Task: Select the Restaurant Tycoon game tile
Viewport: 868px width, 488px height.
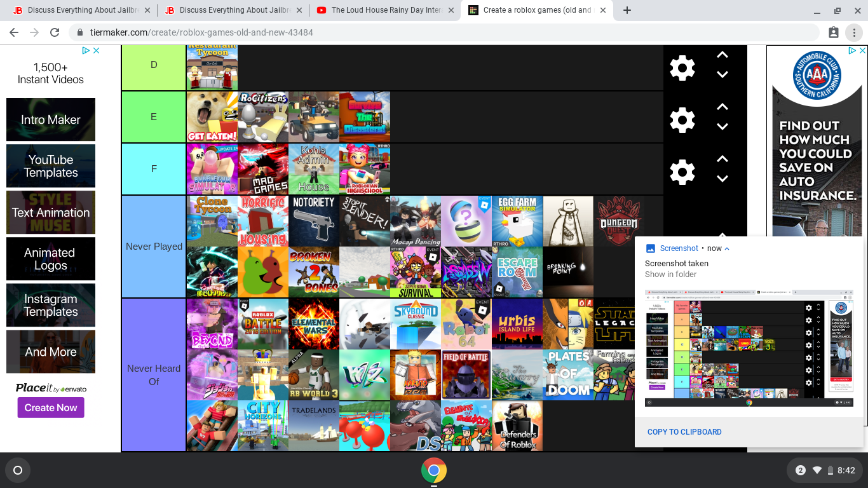Action: 212,67
